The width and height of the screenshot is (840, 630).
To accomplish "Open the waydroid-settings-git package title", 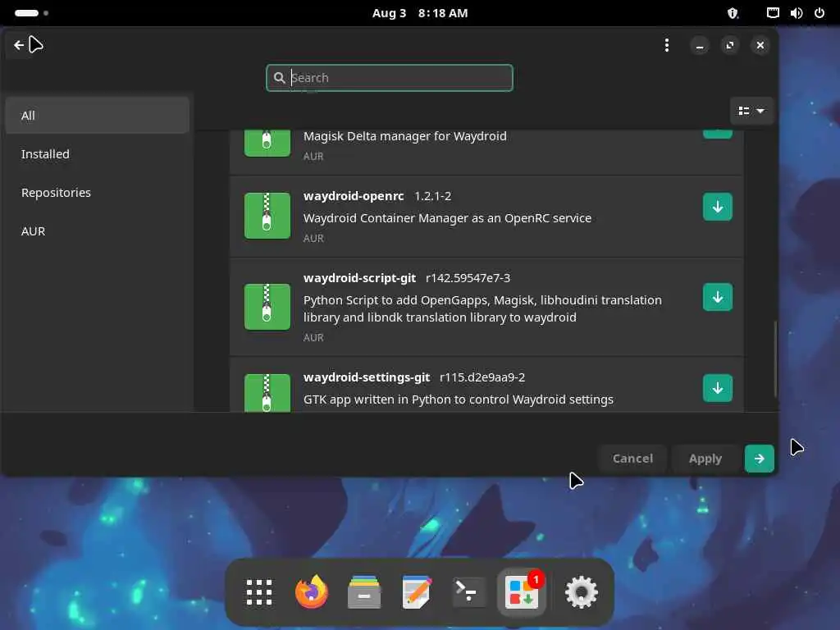I will point(367,377).
